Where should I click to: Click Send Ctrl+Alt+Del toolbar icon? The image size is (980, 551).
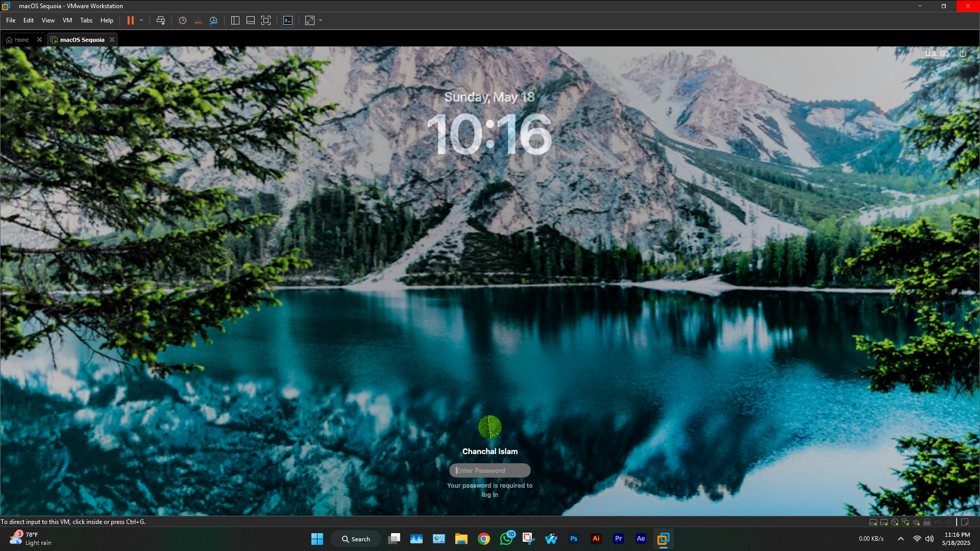pyautogui.click(x=161, y=20)
